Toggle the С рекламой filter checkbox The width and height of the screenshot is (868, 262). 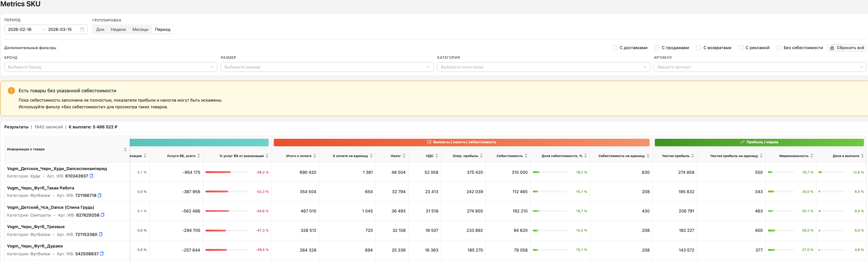[x=741, y=48]
